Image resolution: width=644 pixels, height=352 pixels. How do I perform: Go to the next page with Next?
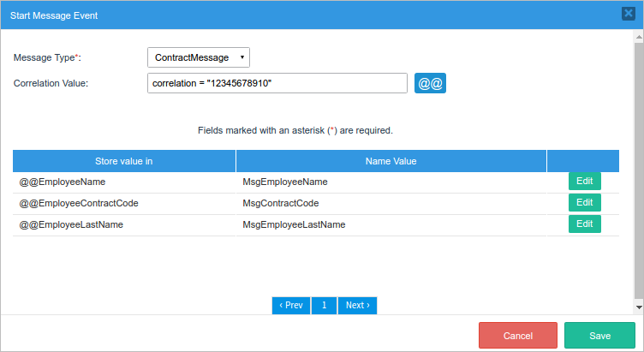357,306
